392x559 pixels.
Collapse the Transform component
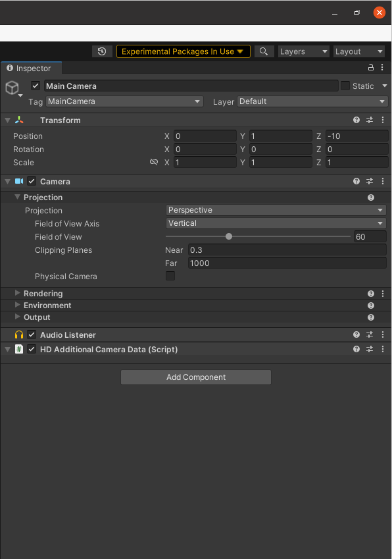click(x=7, y=120)
